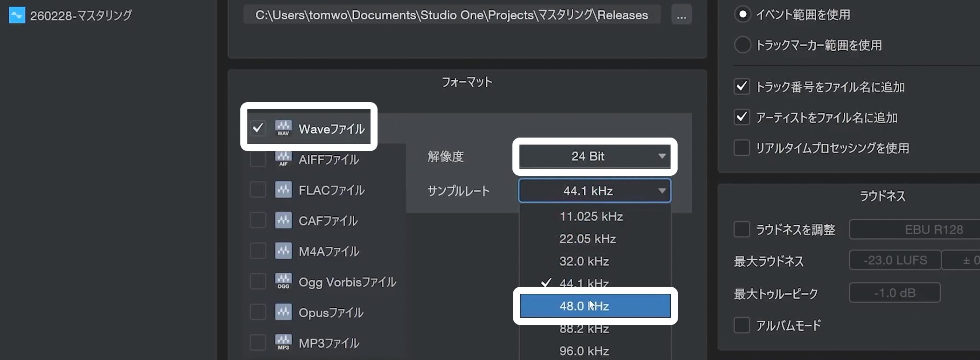980x360 pixels.
Task: Tick the アルバムモード checkbox
Action: (742, 325)
